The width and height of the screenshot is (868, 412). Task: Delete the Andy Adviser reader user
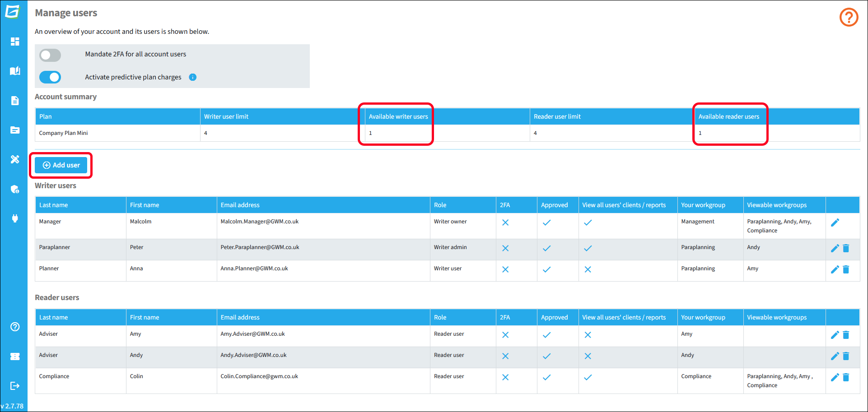point(846,356)
